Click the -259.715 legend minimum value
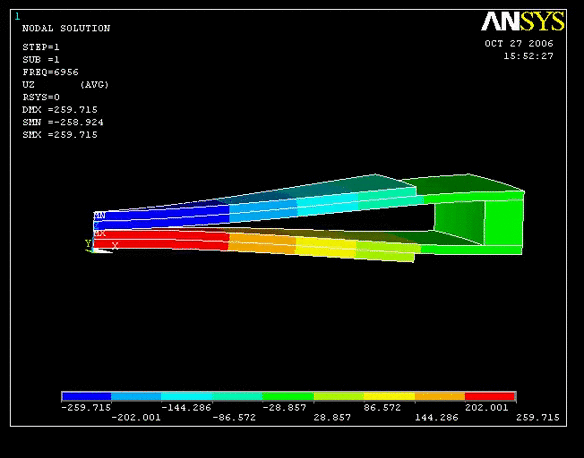 coord(86,407)
